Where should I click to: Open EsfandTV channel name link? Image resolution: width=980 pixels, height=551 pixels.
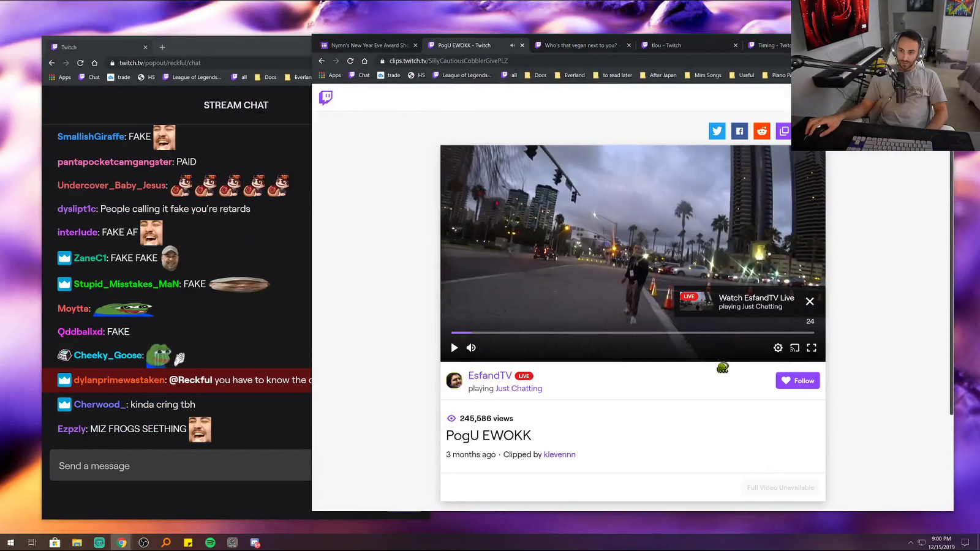click(x=490, y=375)
